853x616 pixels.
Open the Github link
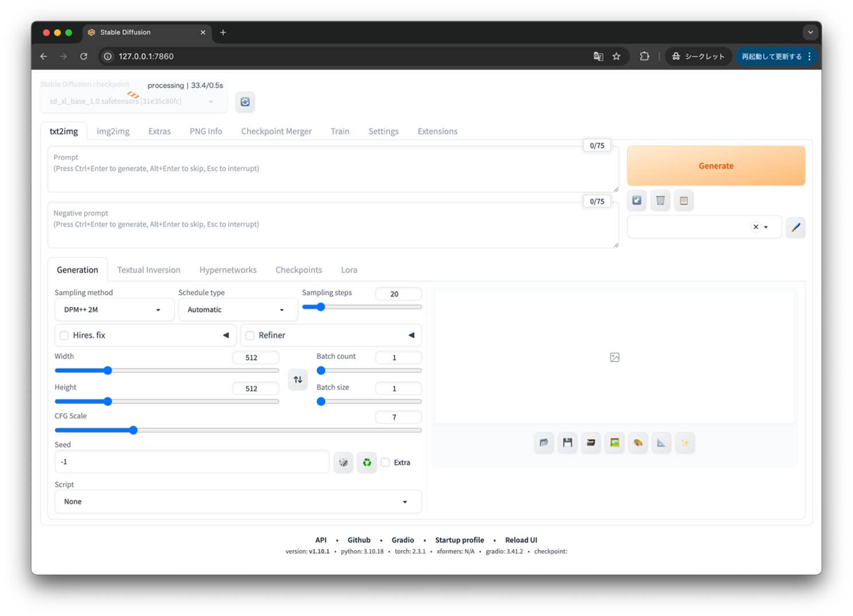pos(359,540)
